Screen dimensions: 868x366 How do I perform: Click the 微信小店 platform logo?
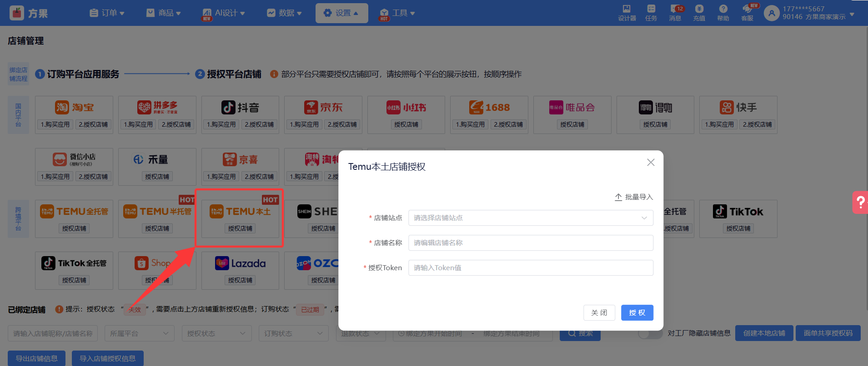point(74,159)
